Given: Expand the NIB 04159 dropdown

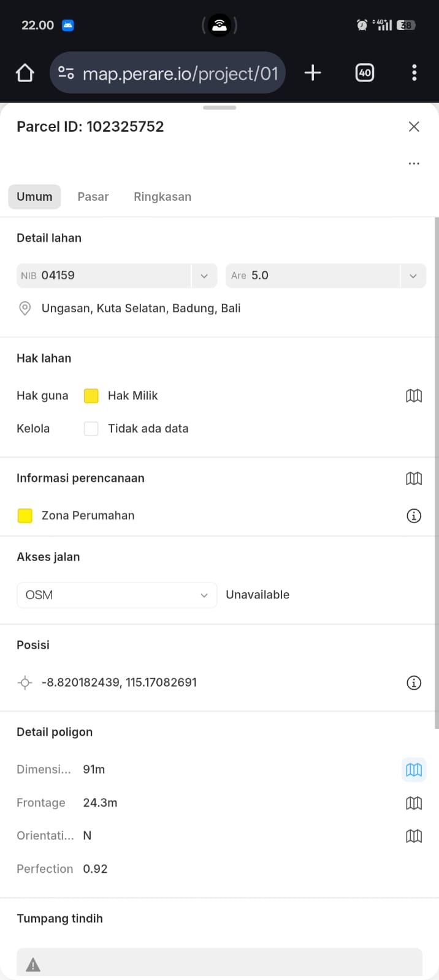Looking at the screenshot, I should (x=204, y=276).
